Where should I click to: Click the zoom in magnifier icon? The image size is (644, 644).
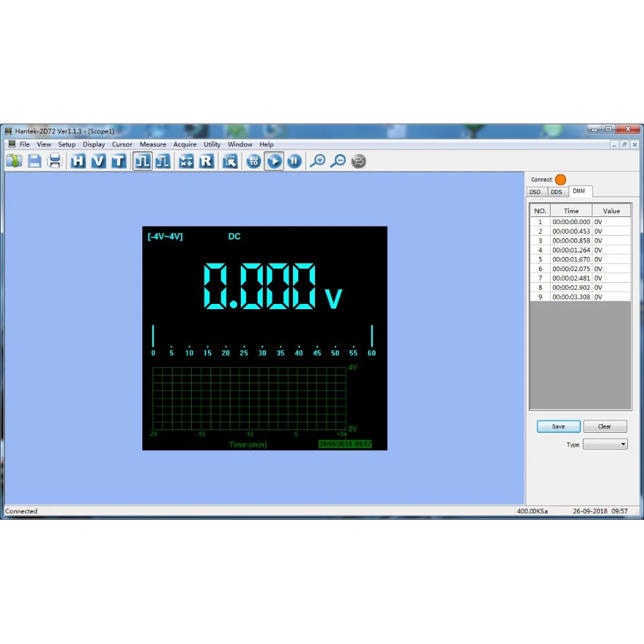[x=317, y=160]
